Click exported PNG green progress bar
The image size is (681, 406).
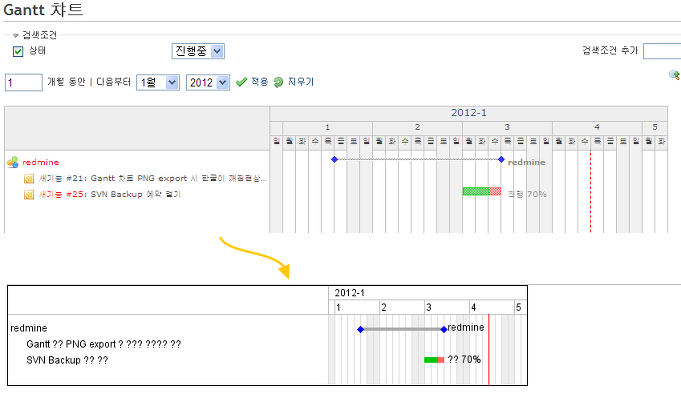pos(431,360)
